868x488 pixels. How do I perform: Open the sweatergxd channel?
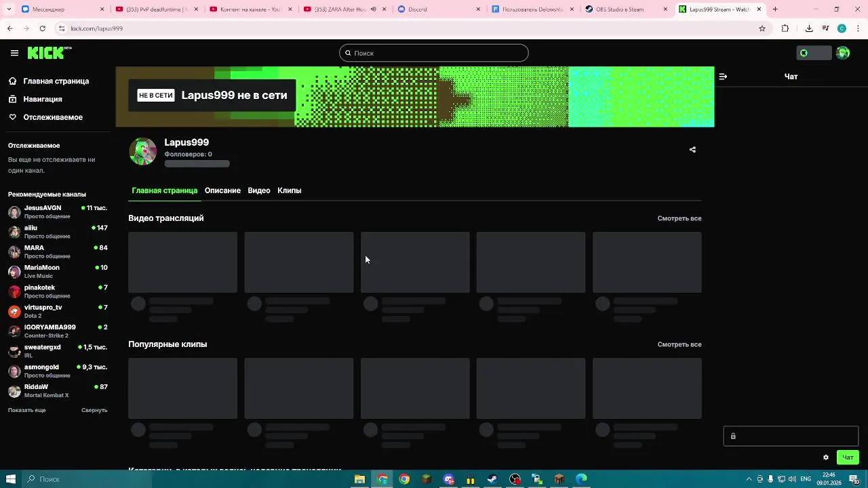(x=58, y=351)
